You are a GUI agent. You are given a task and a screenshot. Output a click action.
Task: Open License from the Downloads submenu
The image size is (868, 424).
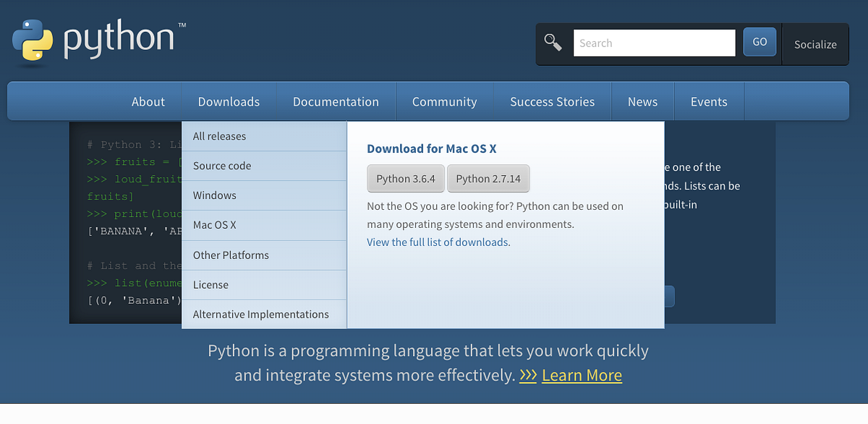[x=264, y=284]
